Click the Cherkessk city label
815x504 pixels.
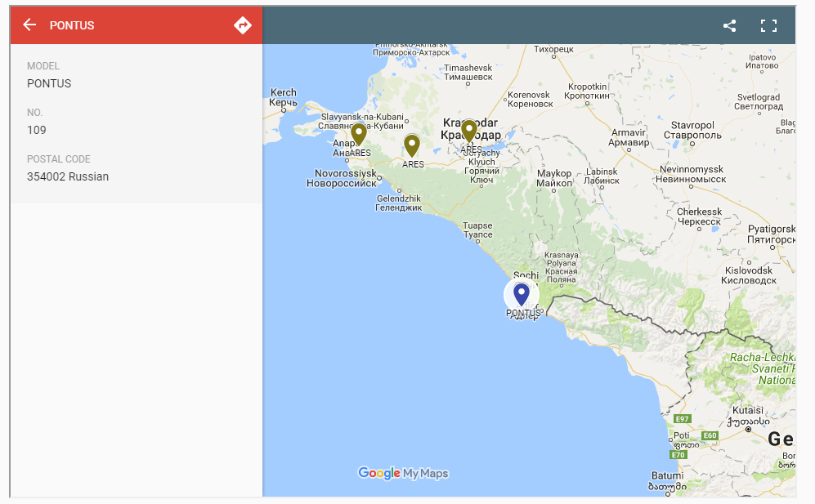click(x=699, y=216)
